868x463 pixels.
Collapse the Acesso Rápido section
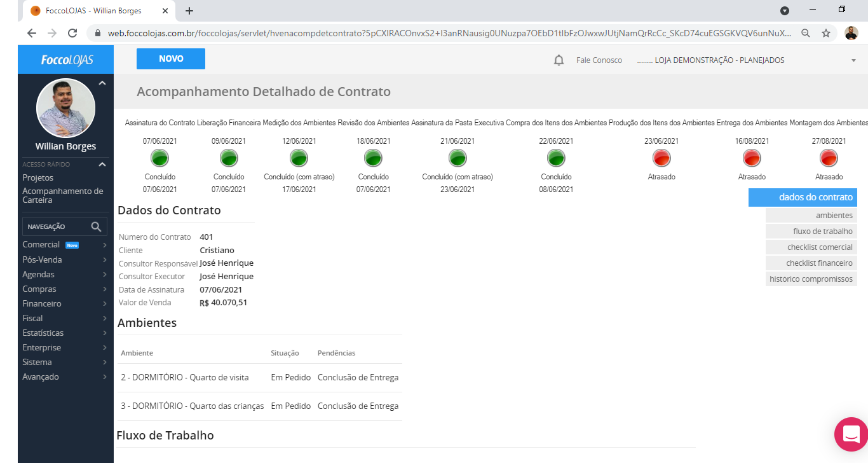102,165
